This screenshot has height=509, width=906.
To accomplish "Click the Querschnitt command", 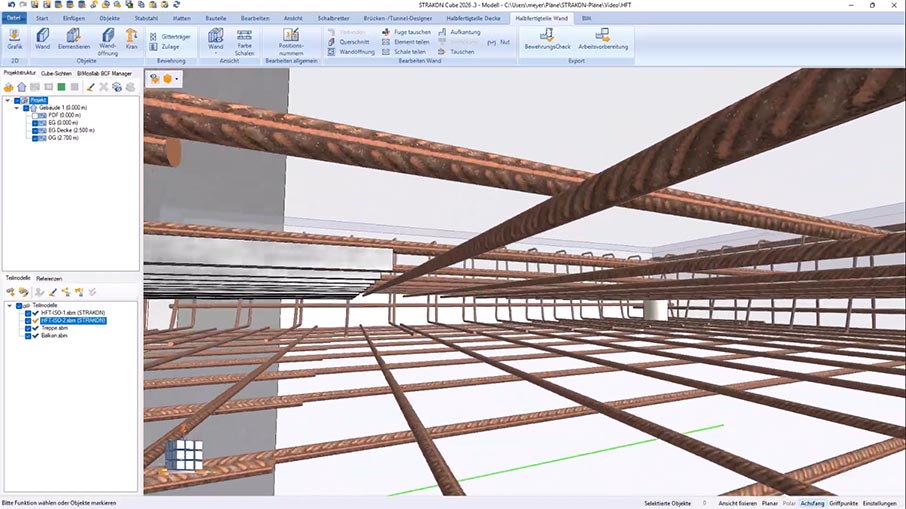I will tap(352, 42).
